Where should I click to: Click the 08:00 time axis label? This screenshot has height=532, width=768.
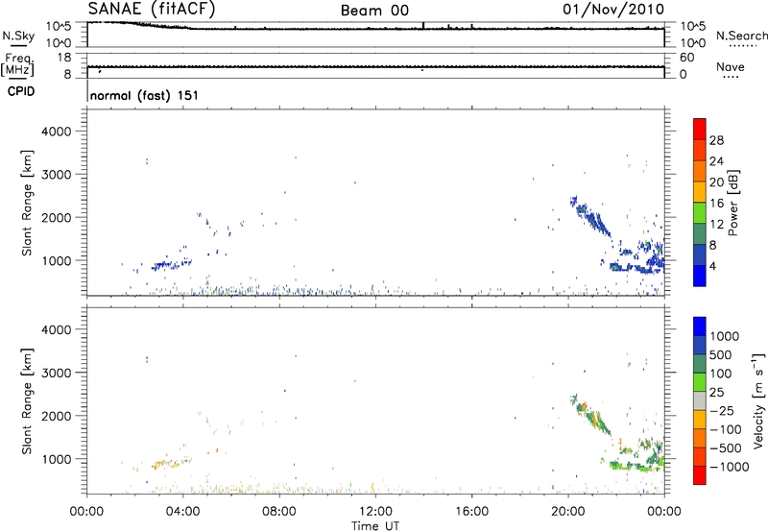pyautogui.click(x=279, y=512)
